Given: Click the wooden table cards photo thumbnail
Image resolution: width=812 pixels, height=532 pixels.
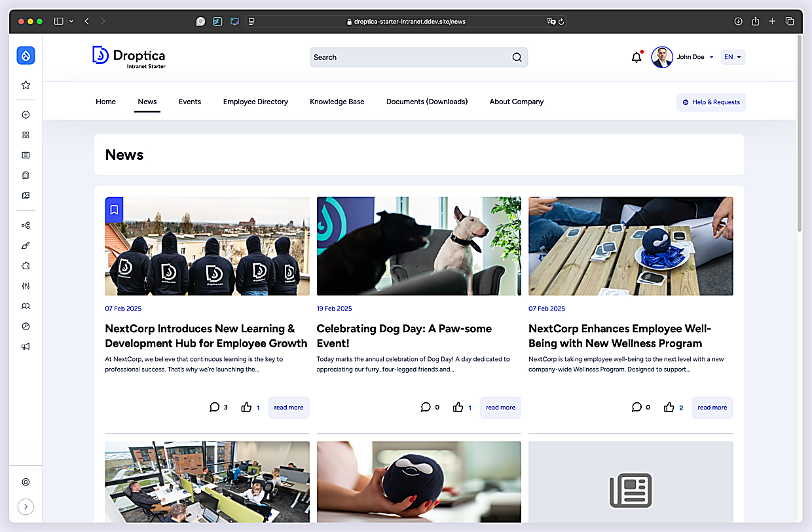Looking at the screenshot, I should (631, 246).
